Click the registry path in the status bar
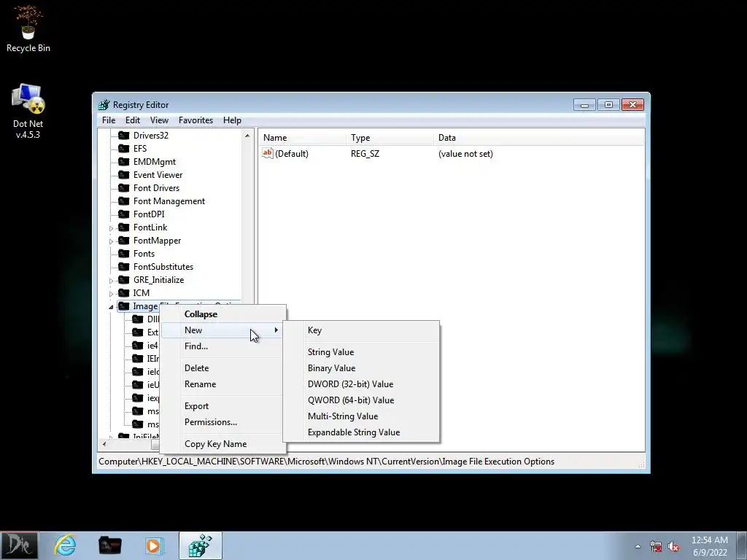The image size is (747, 560). pos(326,462)
